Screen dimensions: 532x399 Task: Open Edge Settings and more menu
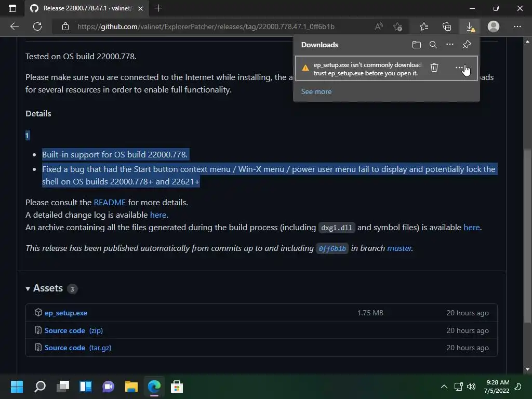(517, 26)
